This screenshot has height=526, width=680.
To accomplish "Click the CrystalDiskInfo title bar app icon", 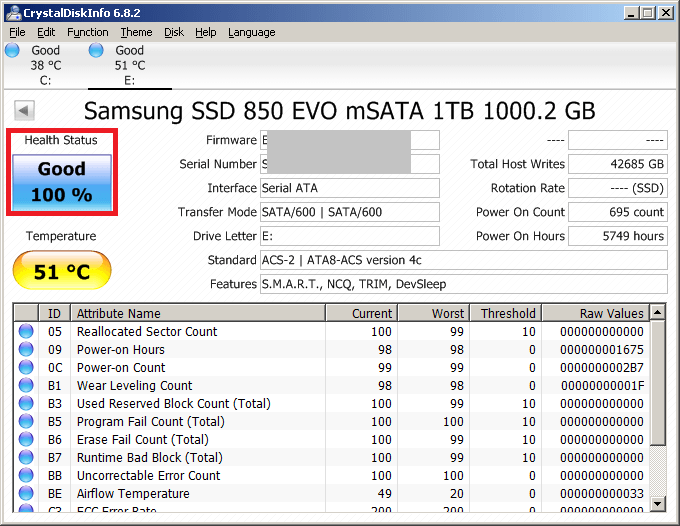I will [x=13, y=13].
